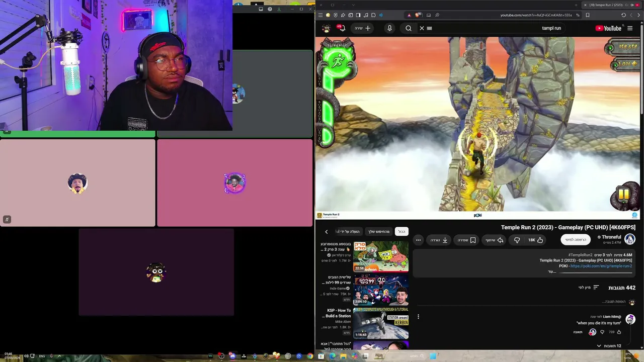Open options menu for Liam-h8m comment
Screen dimensions: 644x362
[x=418, y=317]
